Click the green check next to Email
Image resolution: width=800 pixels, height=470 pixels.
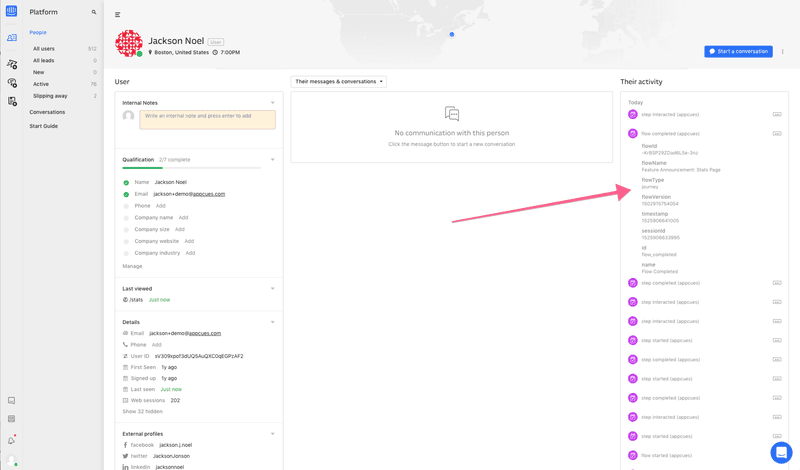coord(126,194)
